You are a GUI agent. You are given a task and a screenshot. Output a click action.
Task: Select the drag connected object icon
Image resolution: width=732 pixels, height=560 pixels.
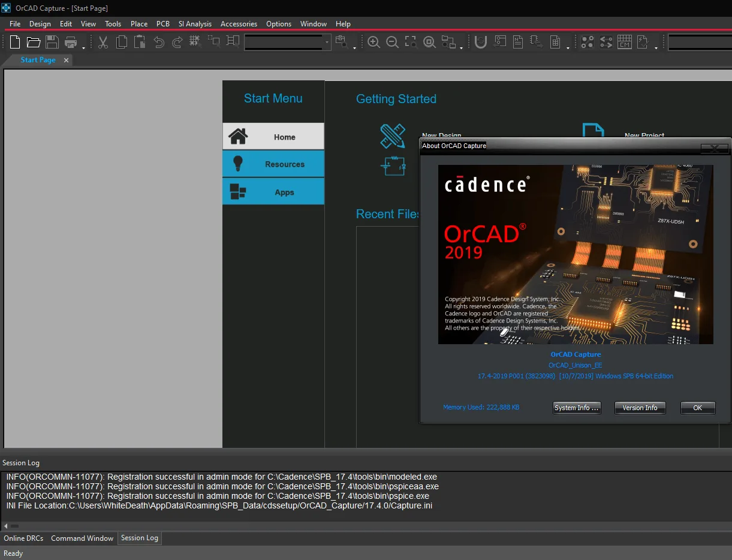tap(233, 41)
